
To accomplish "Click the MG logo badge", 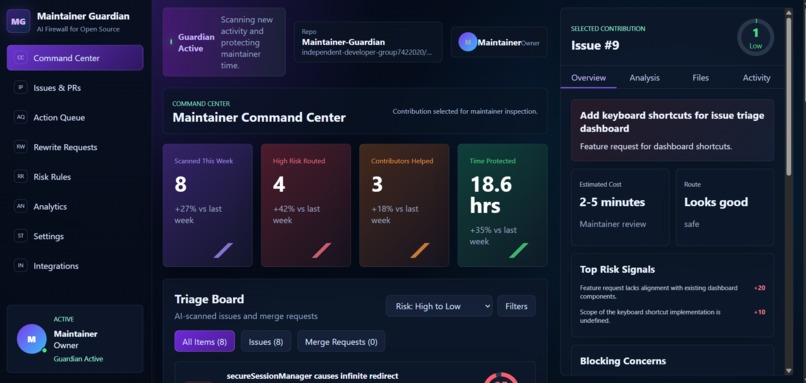I will click(x=19, y=21).
